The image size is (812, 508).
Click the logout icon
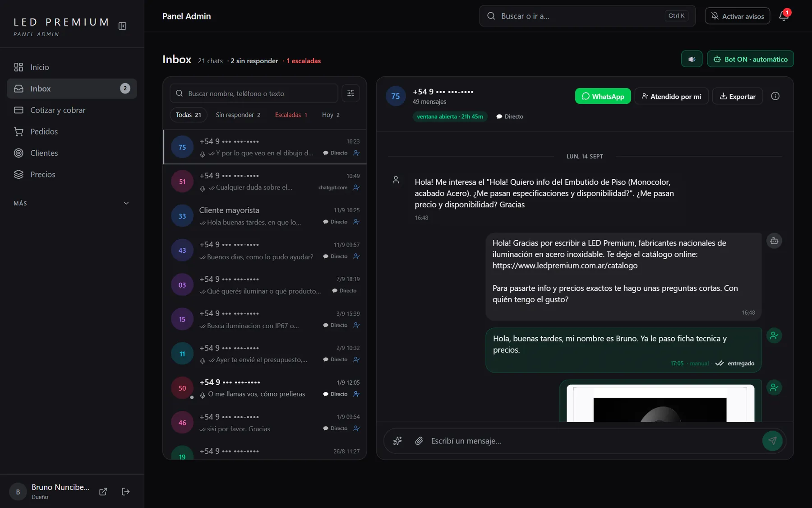(126, 492)
